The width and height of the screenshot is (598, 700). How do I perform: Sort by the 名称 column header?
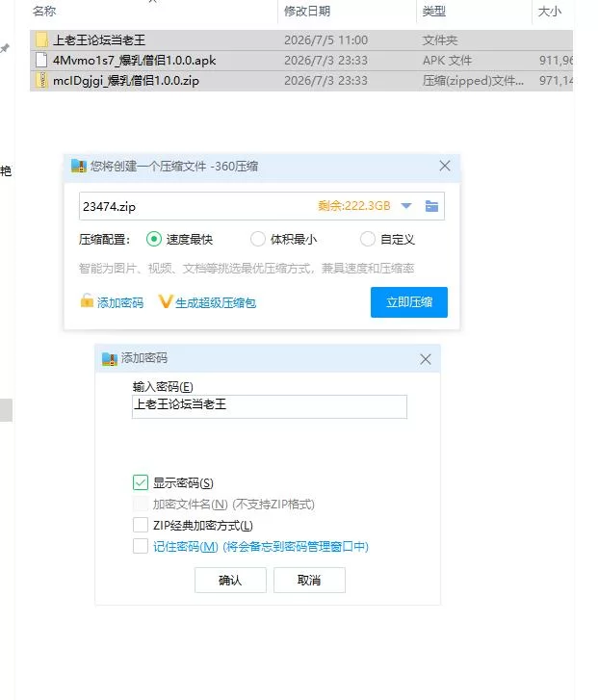44,12
